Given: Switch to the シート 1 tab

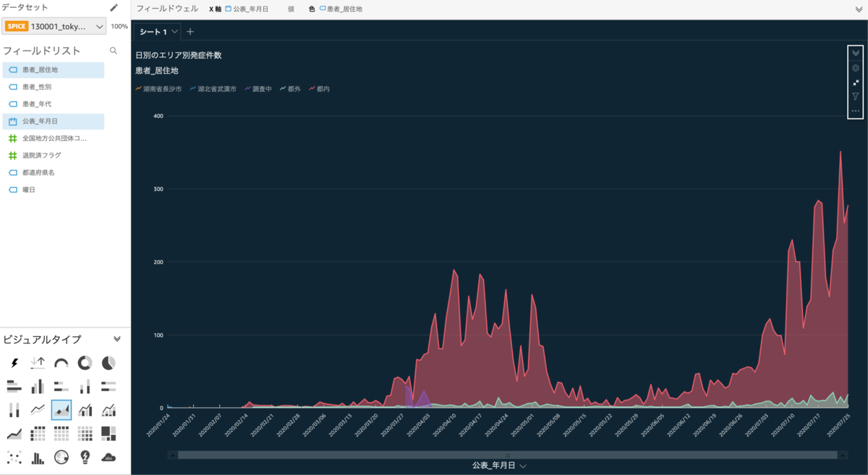Looking at the screenshot, I should [153, 32].
